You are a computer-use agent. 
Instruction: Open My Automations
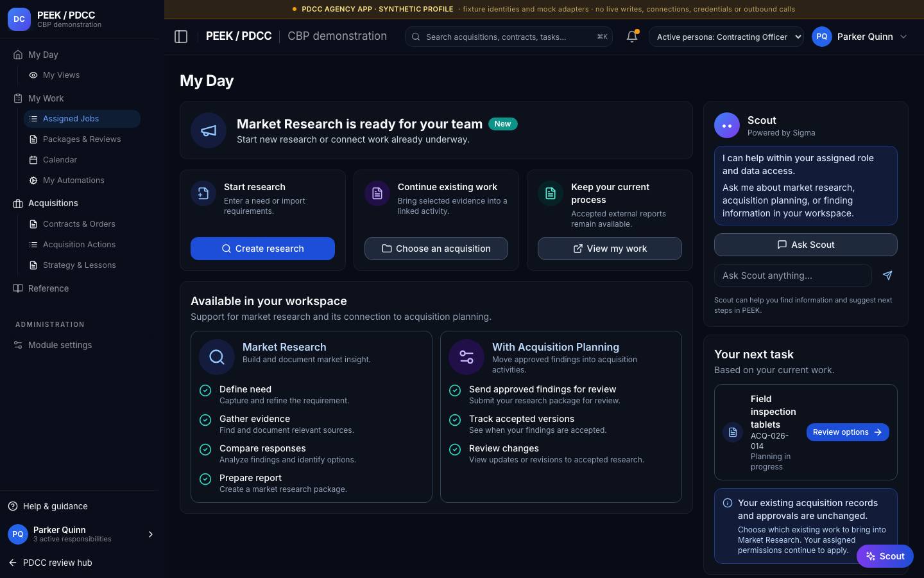pyautogui.click(x=82, y=180)
